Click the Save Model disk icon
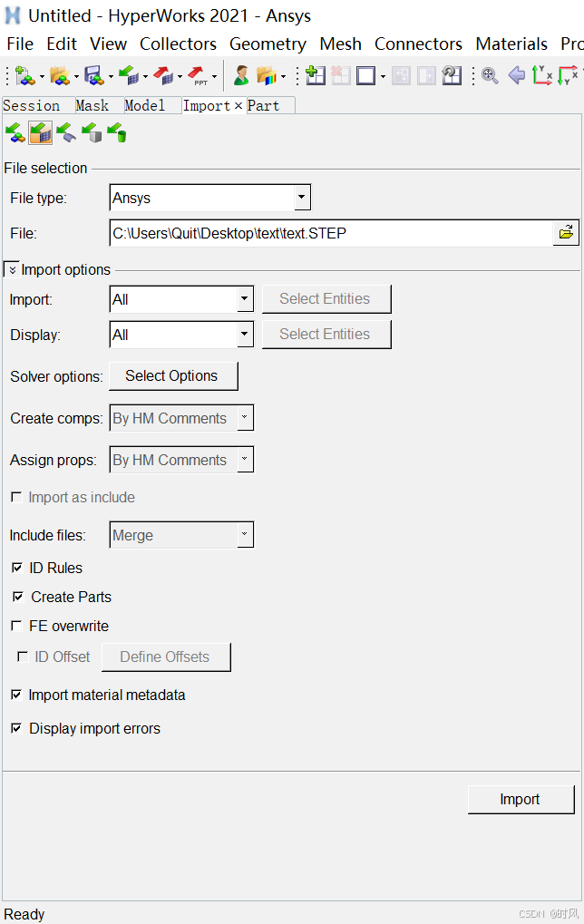This screenshot has height=924, width=584. click(x=94, y=75)
